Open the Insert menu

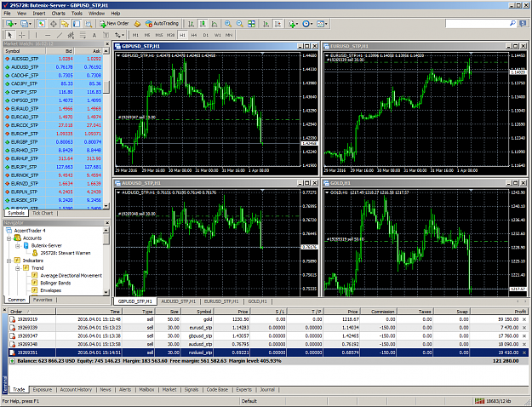point(39,14)
